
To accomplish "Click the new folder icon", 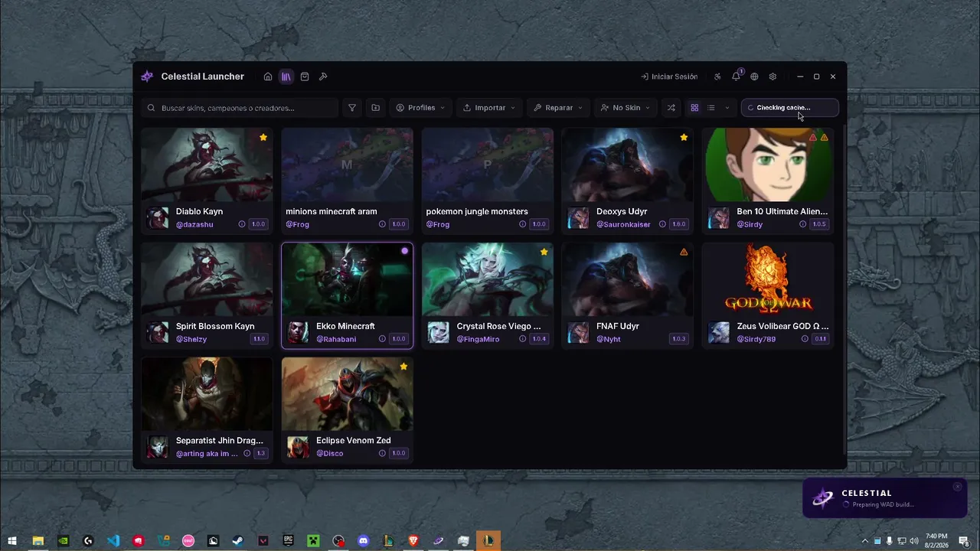I will click(375, 108).
